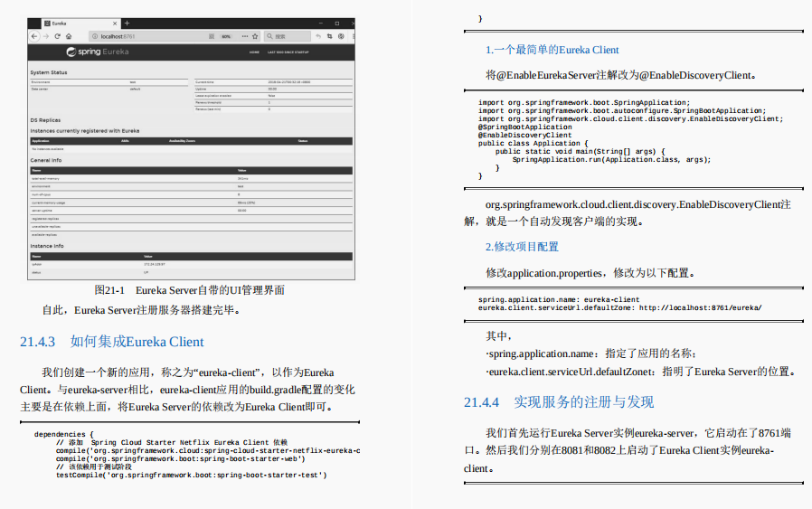812x509 pixels.
Task: Click the browser forward arrow
Action: pos(46,36)
